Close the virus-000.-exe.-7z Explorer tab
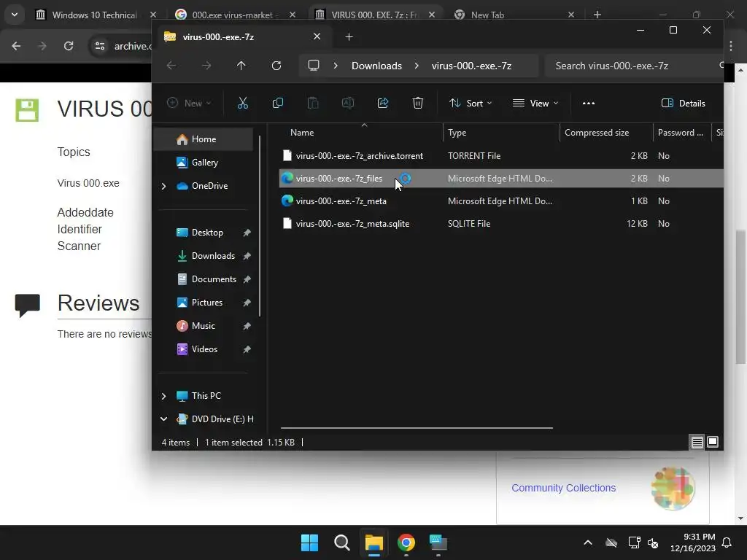The image size is (747, 560). (317, 36)
